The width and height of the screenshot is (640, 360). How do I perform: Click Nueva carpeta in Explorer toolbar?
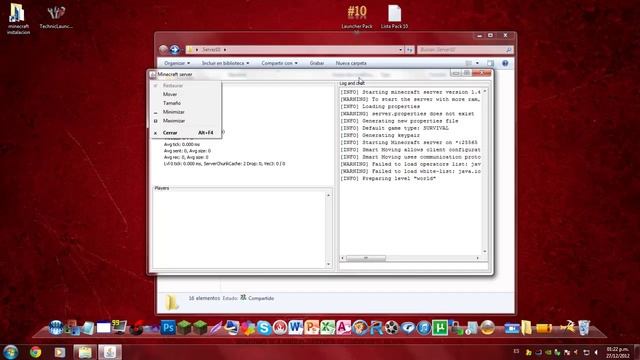coord(351,63)
